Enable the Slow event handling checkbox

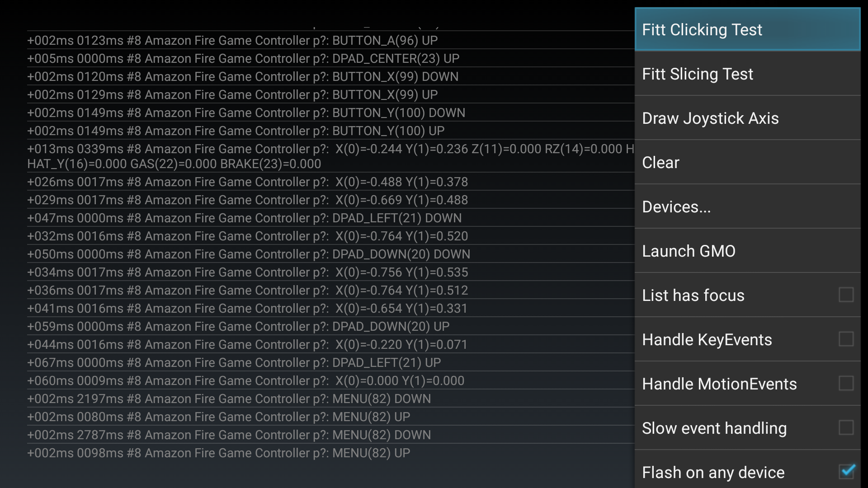[x=845, y=428]
